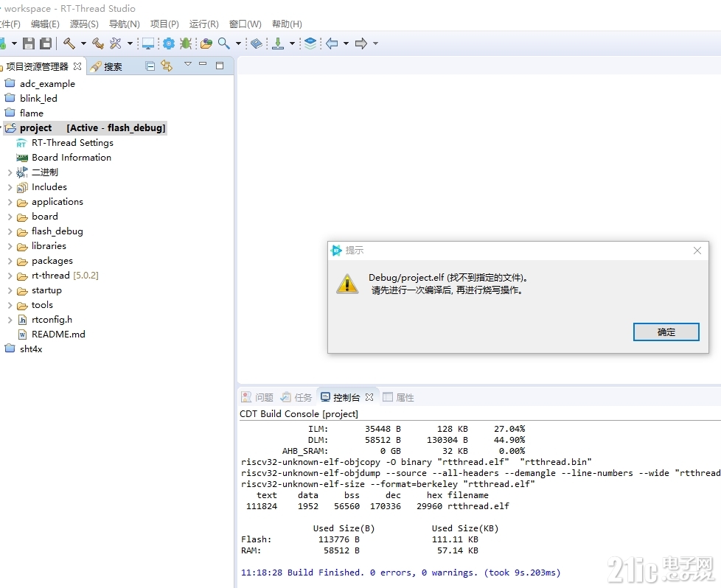Switch to the 搜索 tab

[107, 66]
